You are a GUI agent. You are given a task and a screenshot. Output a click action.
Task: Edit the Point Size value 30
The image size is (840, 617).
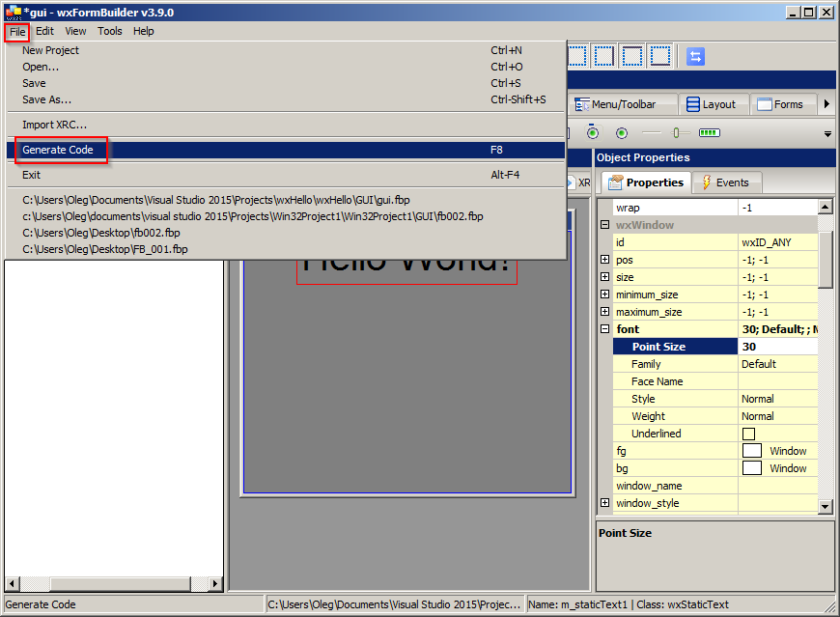[778, 347]
